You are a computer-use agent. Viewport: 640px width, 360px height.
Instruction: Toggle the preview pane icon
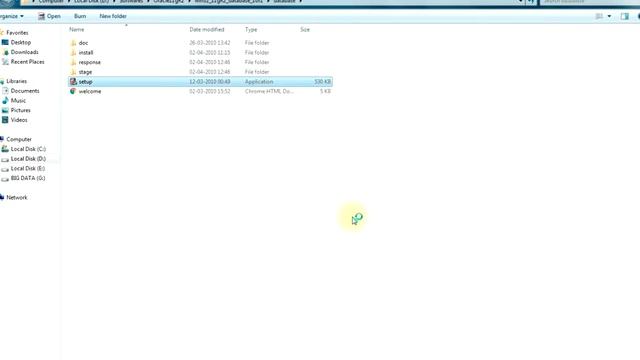point(624,16)
